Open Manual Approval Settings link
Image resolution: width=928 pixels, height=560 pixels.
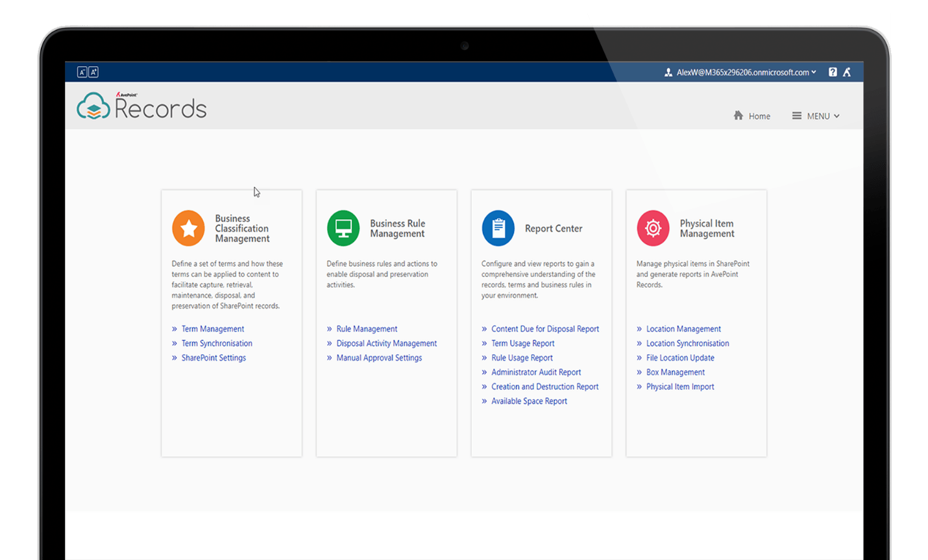pos(379,358)
